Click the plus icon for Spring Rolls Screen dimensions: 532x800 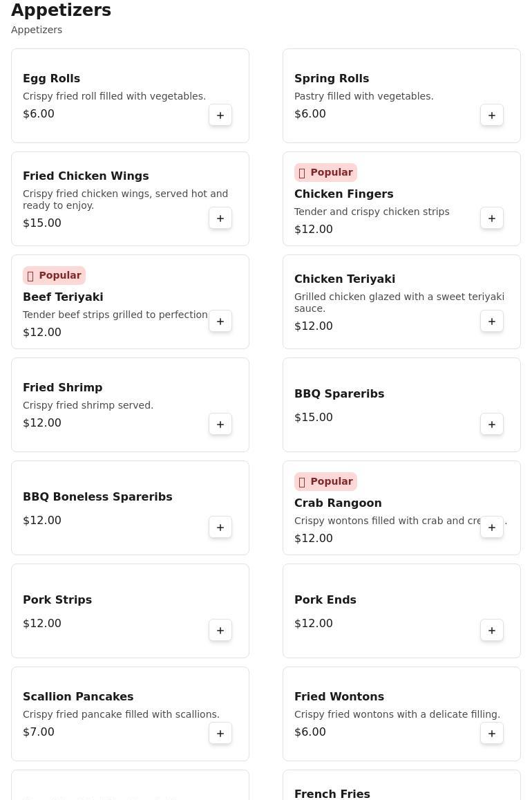(492, 115)
